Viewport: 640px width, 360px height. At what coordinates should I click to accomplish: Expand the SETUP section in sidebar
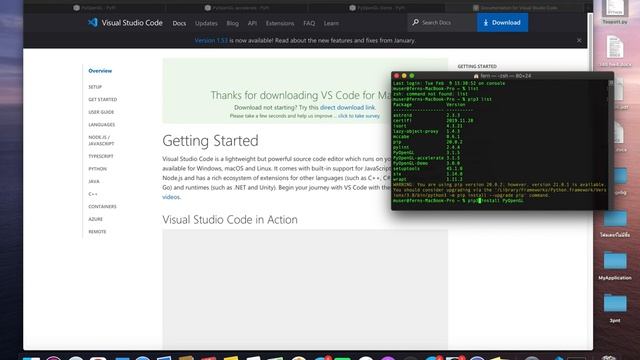tap(95, 87)
